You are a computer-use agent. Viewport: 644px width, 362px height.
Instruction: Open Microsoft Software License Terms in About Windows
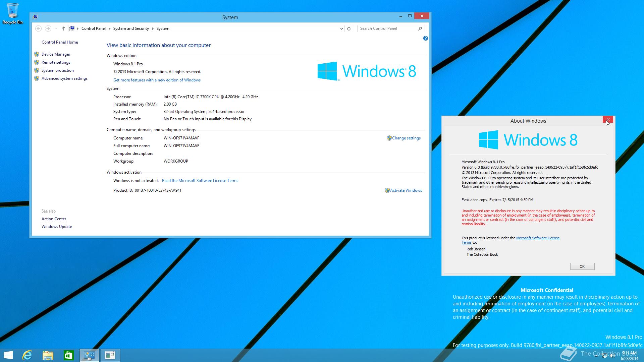(538, 238)
